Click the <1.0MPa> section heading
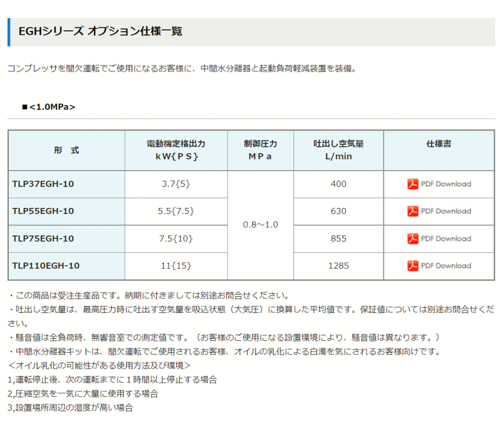This screenshot has height=427, width=504. pyautogui.click(x=48, y=106)
